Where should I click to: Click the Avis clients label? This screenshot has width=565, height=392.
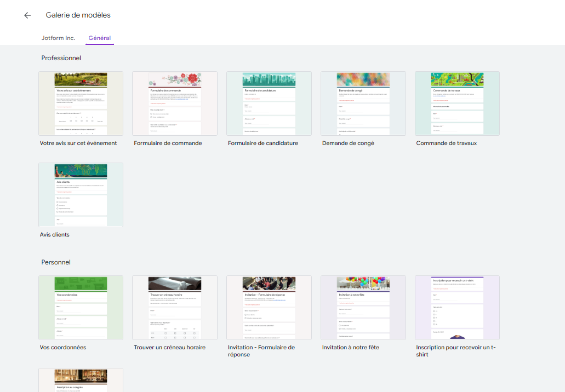pyautogui.click(x=54, y=234)
